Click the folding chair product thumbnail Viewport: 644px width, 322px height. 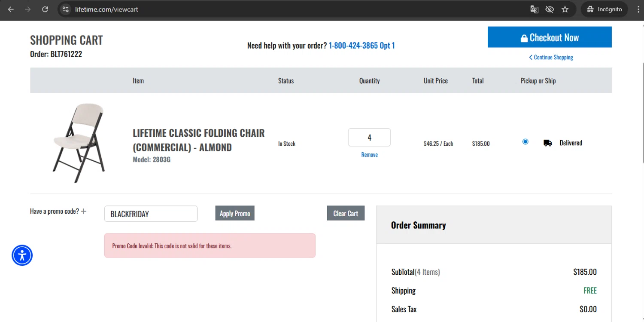pos(79,143)
